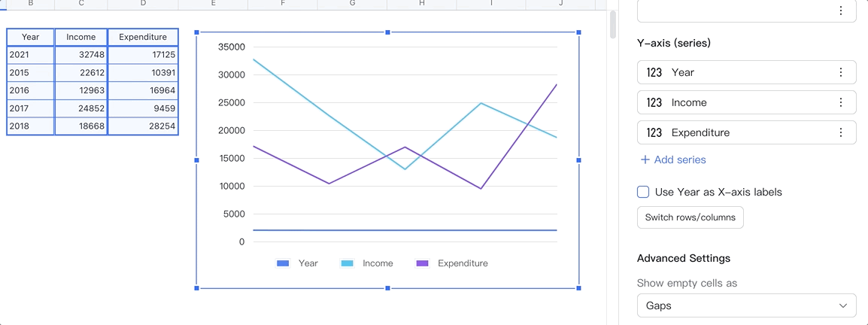Select cell with year 2015
The image size is (868, 325).
tap(30, 72)
